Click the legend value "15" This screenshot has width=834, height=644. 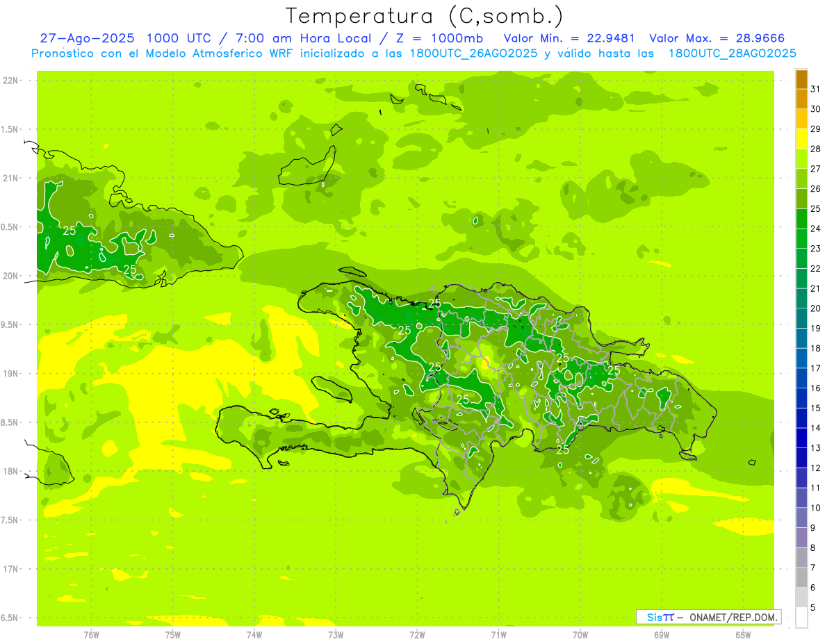point(815,408)
